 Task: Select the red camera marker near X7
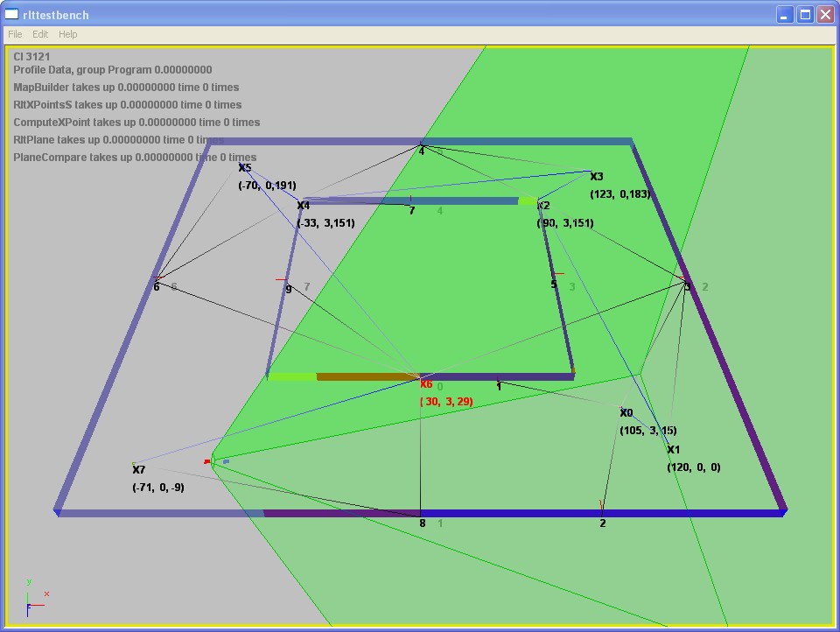(207, 461)
